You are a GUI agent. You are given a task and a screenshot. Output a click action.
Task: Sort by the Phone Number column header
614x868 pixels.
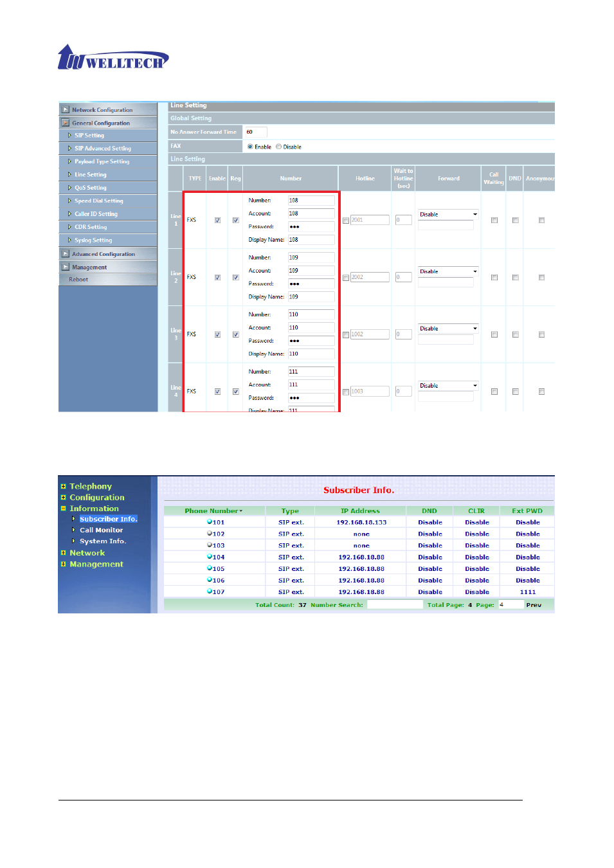(213, 511)
